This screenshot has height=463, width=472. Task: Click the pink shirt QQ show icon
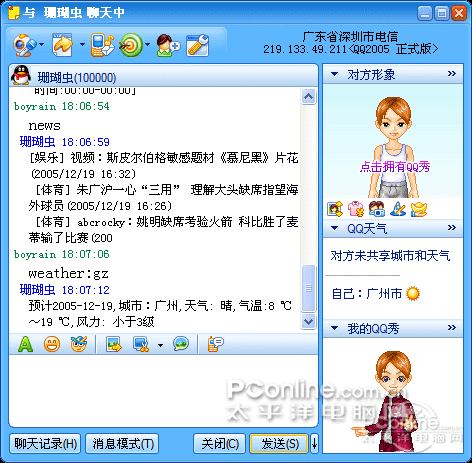coord(356,209)
